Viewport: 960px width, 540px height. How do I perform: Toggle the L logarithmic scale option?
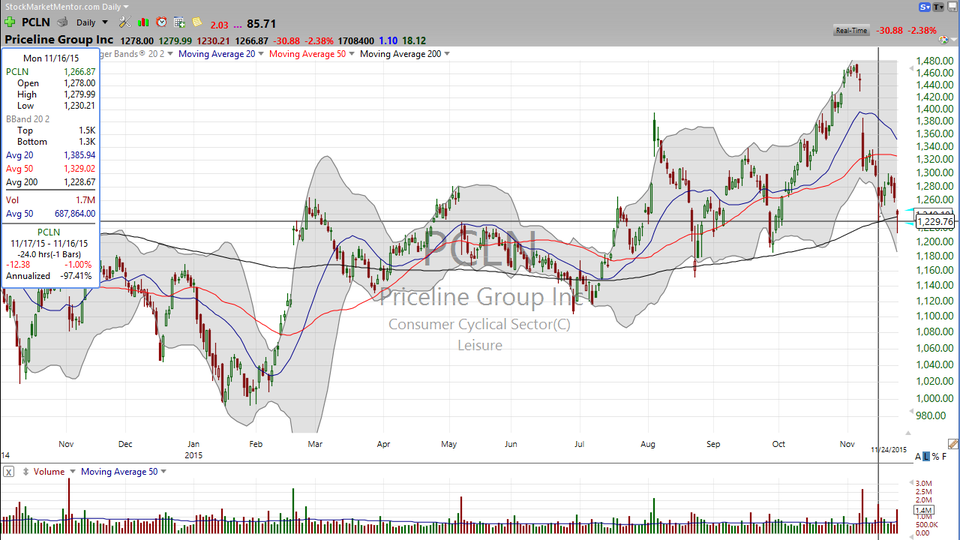point(926,457)
